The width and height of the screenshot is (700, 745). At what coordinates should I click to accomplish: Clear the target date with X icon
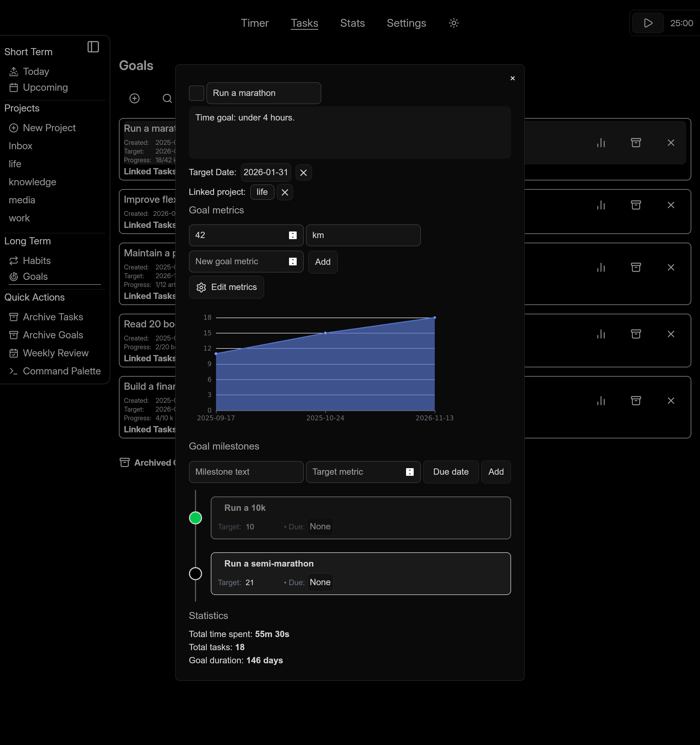pyautogui.click(x=303, y=173)
